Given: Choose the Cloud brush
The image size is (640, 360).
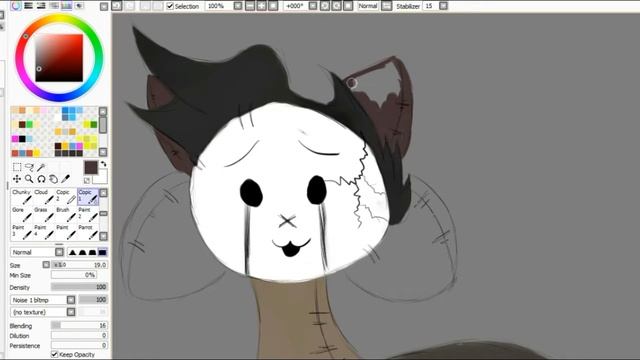Looking at the screenshot, I should (44, 196).
